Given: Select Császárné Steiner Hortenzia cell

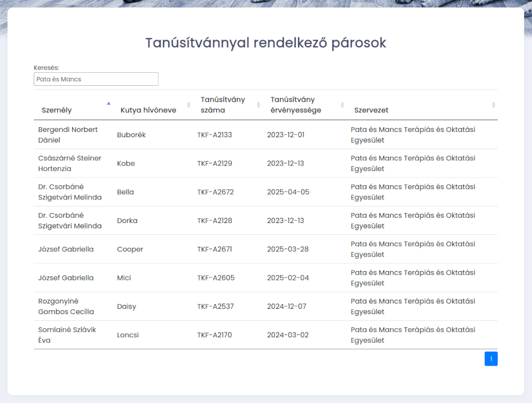Looking at the screenshot, I should pyautogui.click(x=73, y=163).
